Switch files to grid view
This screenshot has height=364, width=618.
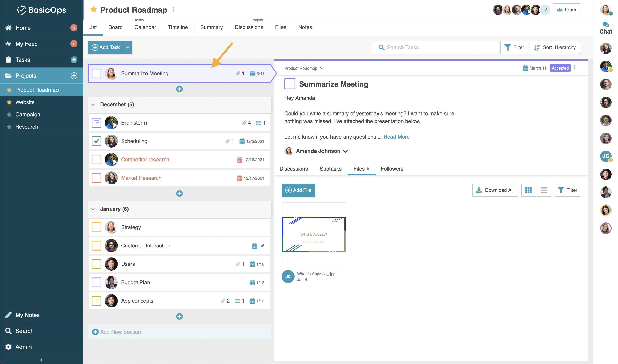pyautogui.click(x=528, y=190)
